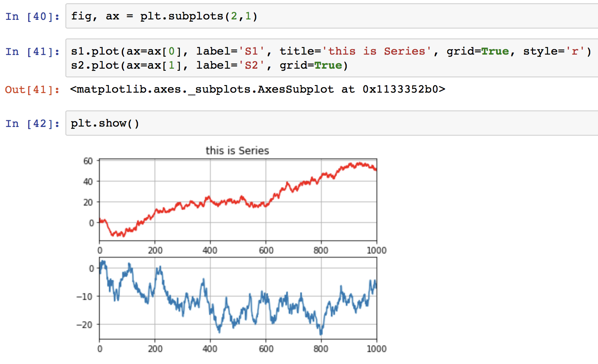Select the Out[41]: prompt label
This screenshot has width=598, height=364.
[x=33, y=90]
